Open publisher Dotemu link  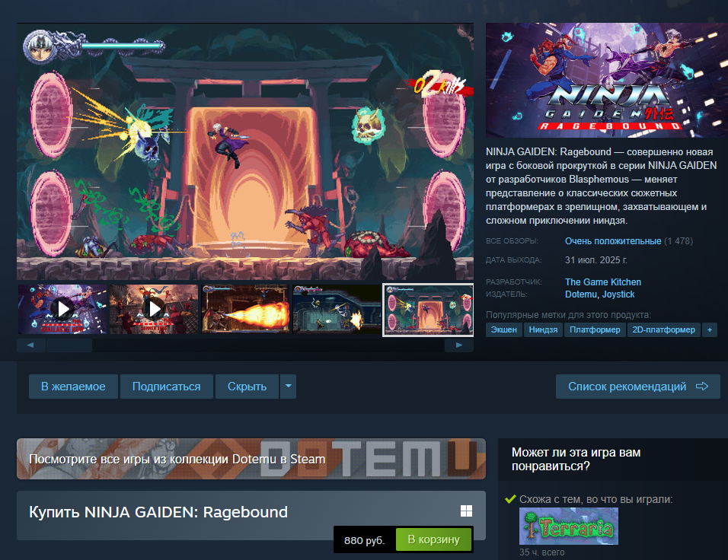click(x=581, y=294)
